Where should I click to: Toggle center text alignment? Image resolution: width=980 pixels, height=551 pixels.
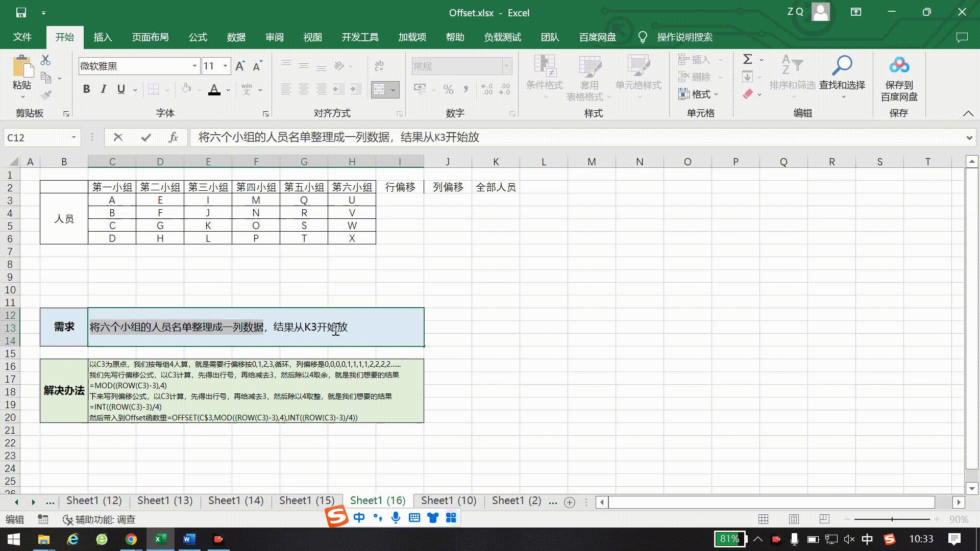click(x=304, y=90)
